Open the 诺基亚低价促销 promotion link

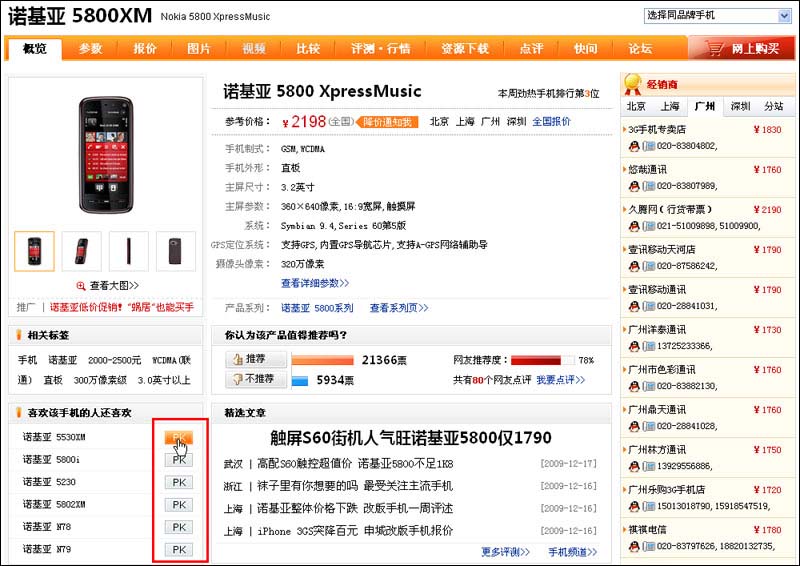[x=121, y=307]
